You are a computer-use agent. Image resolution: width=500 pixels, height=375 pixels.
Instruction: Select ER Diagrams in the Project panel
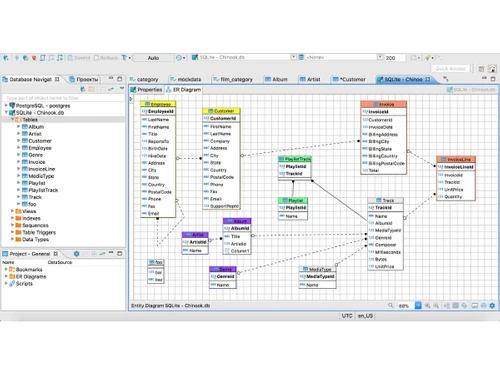tap(31, 276)
